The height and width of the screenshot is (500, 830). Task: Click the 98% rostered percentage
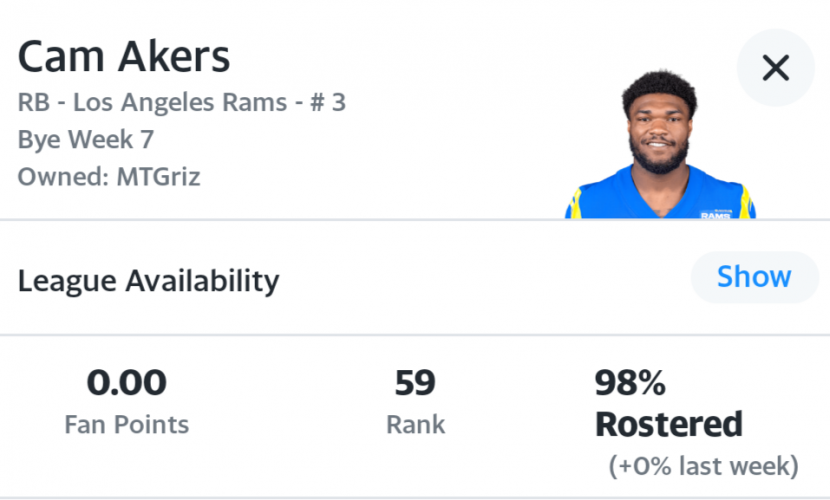pyautogui.click(x=630, y=382)
